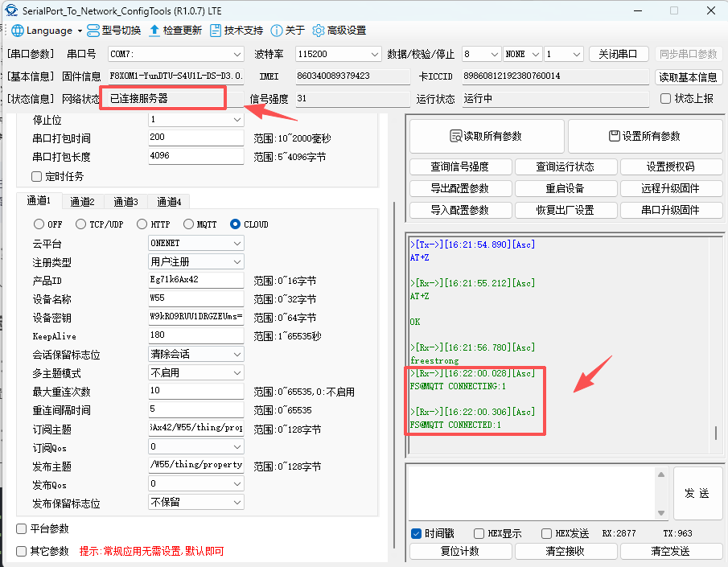Open the 串口号 COM7 dropdown

176,55
